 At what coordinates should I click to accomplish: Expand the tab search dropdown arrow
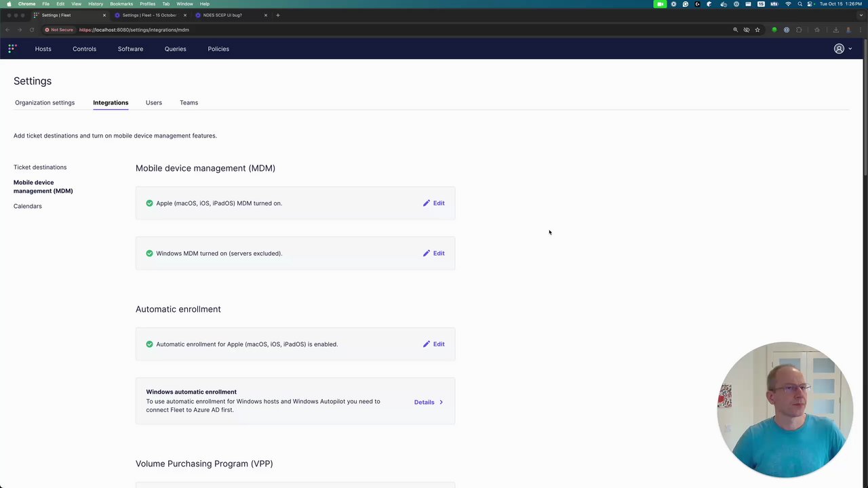point(861,15)
